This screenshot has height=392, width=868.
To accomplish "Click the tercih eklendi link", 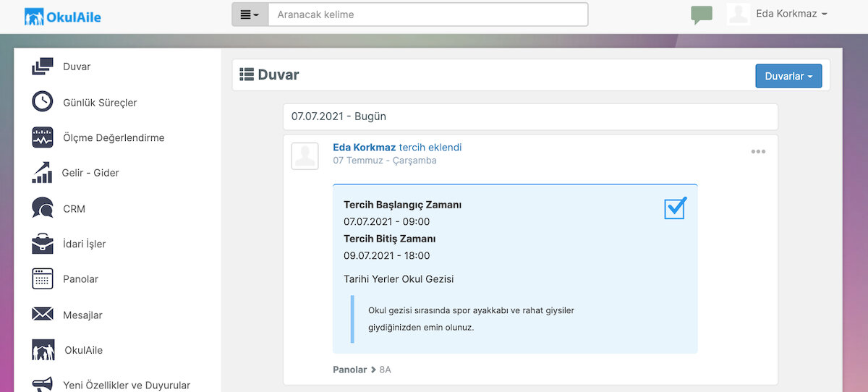I will pyautogui.click(x=430, y=148).
